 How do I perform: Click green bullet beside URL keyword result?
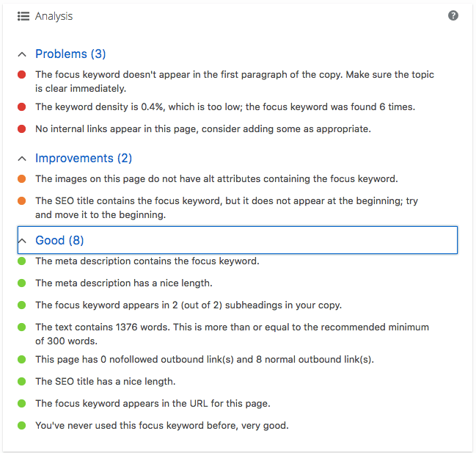[21, 403]
